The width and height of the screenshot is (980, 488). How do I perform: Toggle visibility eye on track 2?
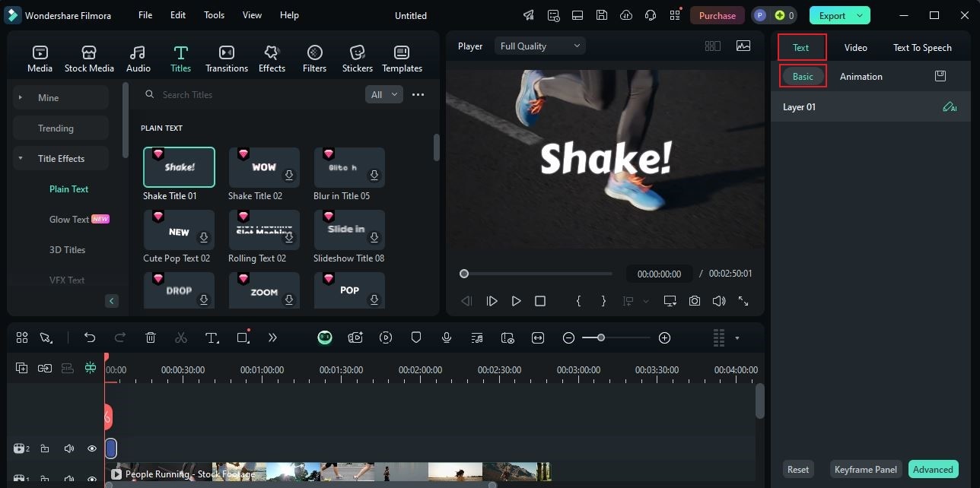[x=92, y=448]
